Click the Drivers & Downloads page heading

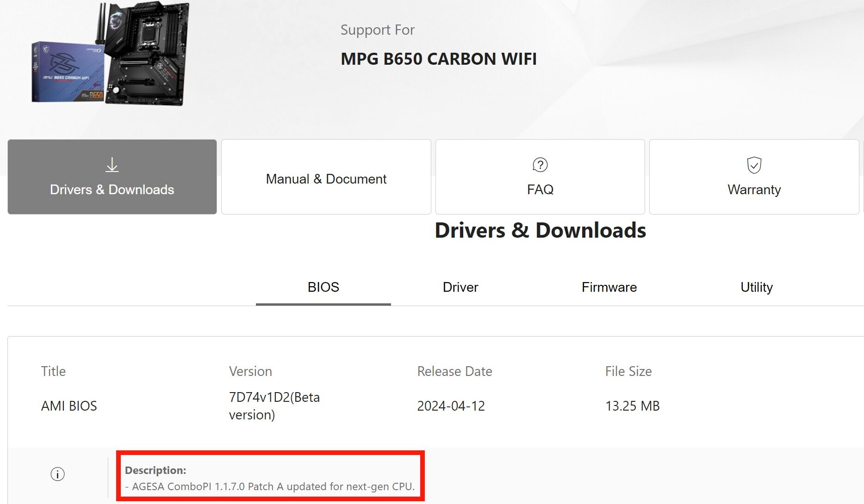click(x=540, y=230)
